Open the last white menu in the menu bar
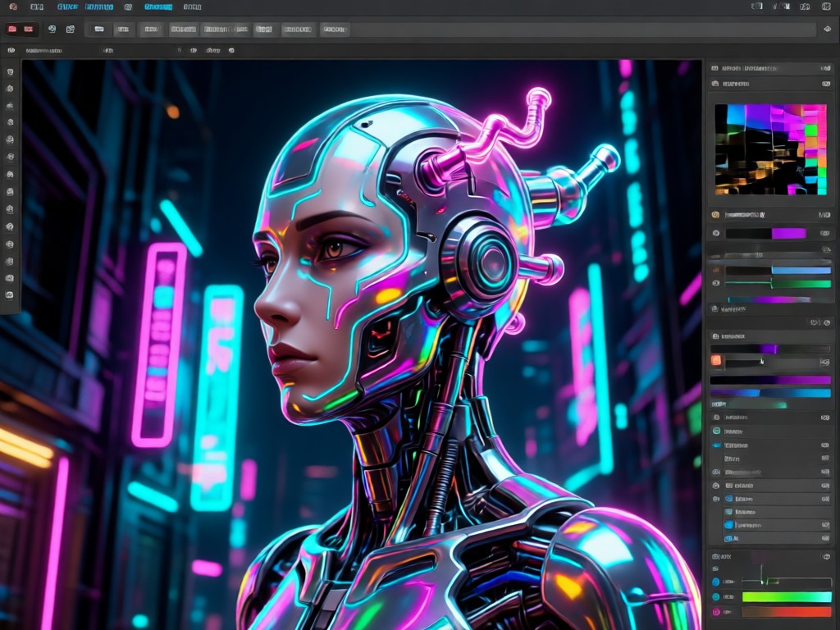Image resolution: width=840 pixels, height=630 pixels. coord(192,7)
